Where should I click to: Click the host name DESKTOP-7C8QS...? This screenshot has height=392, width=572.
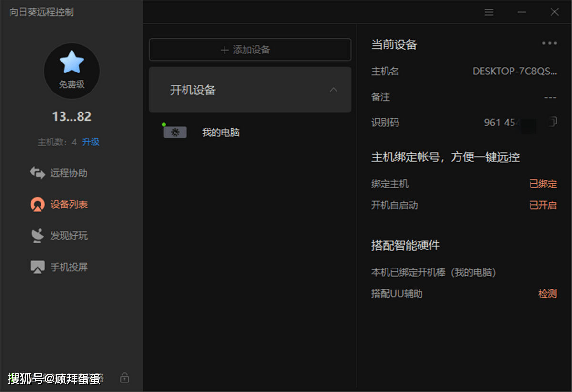(515, 72)
